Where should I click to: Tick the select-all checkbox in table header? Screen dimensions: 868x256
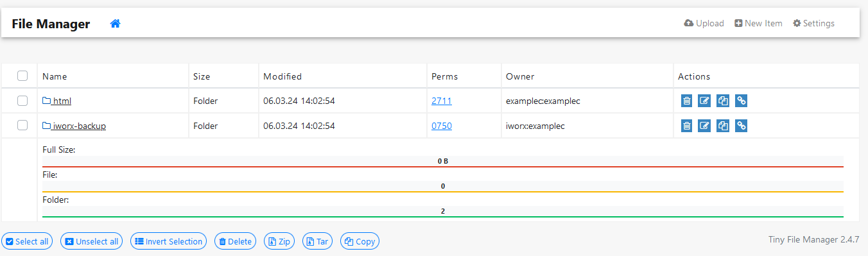click(22, 76)
